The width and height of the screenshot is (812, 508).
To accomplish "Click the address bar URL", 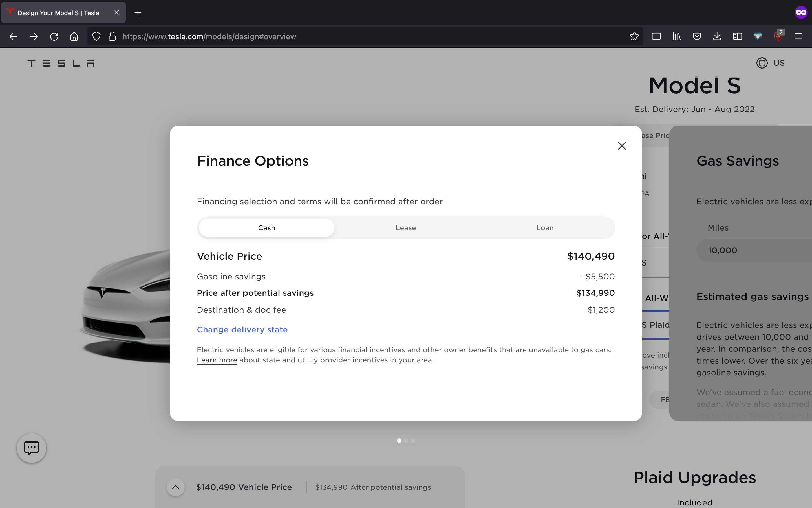I will [x=209, y=36].
